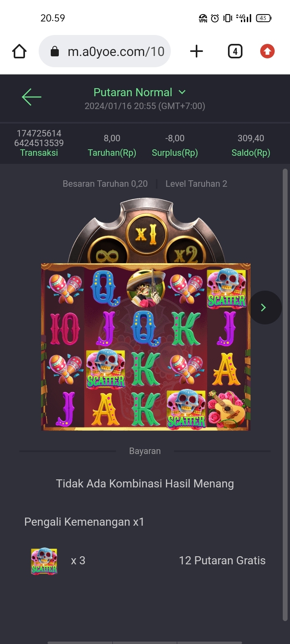The height and width of the screenshot is (644, 290).
Task: Select the Saldo(Rp) column label
Action: pyautogui.click(x=251, y=153)
